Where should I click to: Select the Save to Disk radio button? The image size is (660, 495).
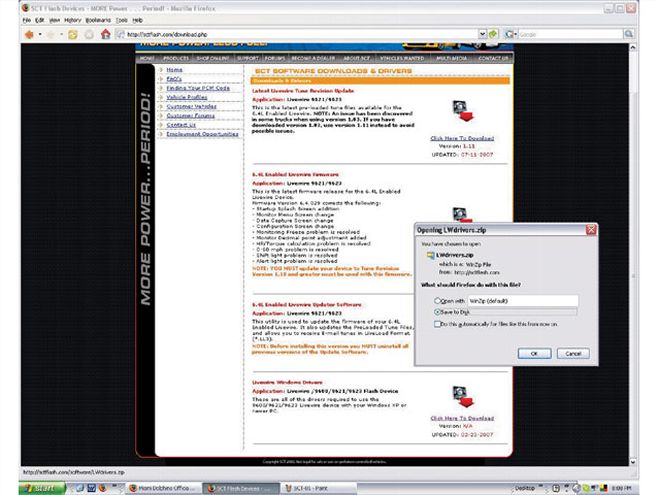tap(437, 312)
